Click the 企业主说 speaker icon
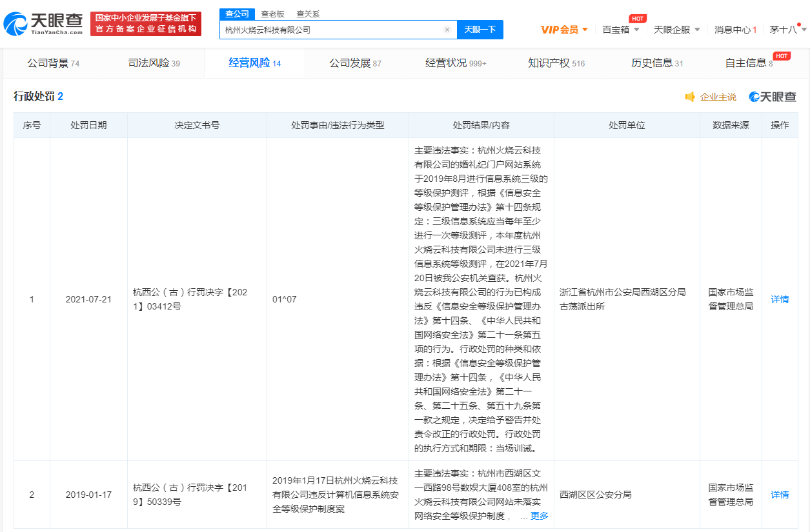The height and width of the screenshot is (532, 810). (690, 97)
